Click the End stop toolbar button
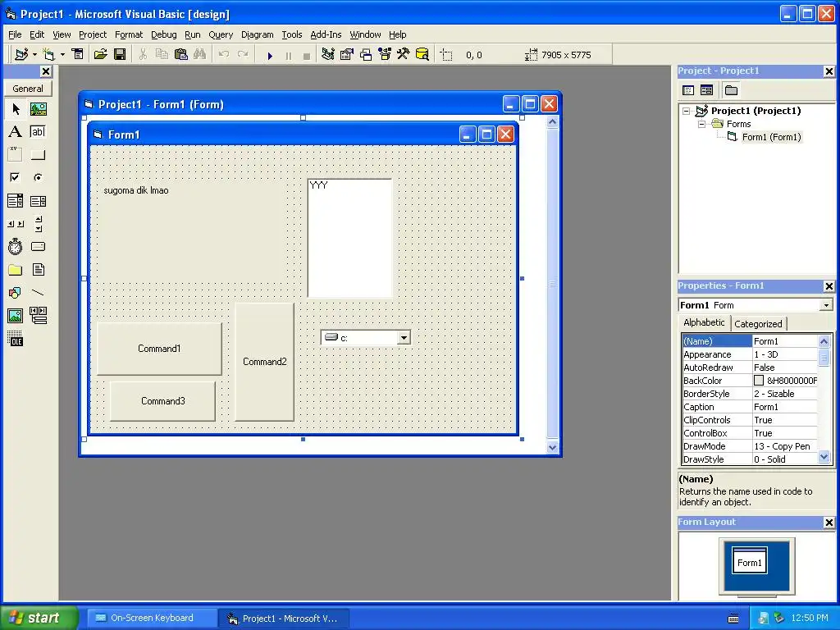Viewport: 840px width, 630px height. (307, 55)
